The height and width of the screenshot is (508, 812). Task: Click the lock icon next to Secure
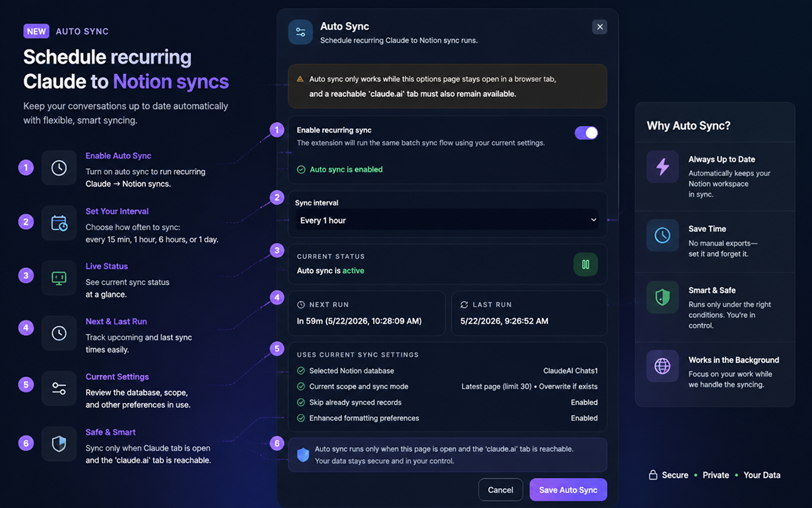point(652,475)
